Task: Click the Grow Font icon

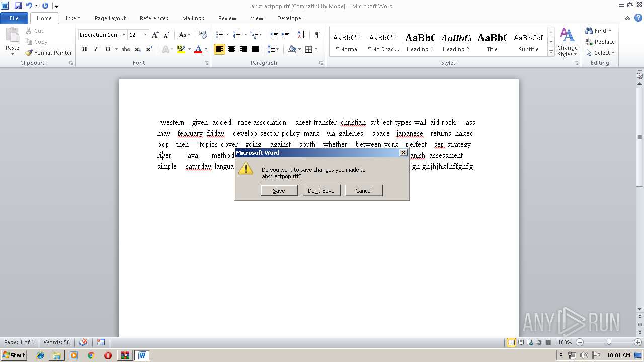Action: (x=155, y=35)
